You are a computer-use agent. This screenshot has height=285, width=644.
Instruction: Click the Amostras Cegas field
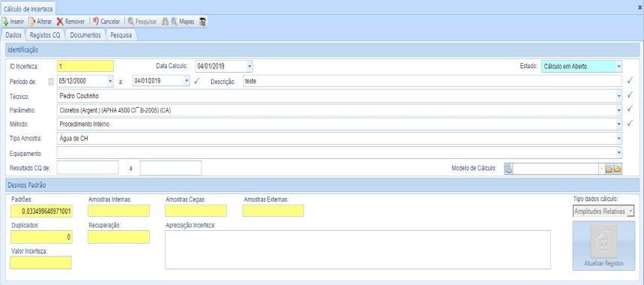point(196,211)
